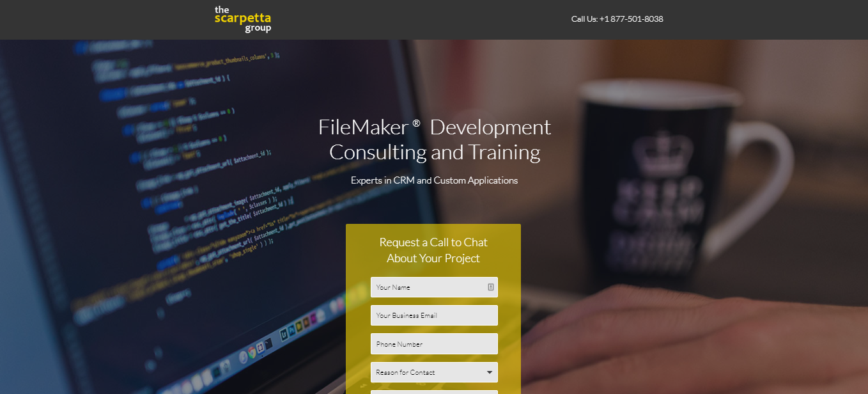
Task: Select the Experts in CRM and Custom Applications text
Action: coord(434,180)
